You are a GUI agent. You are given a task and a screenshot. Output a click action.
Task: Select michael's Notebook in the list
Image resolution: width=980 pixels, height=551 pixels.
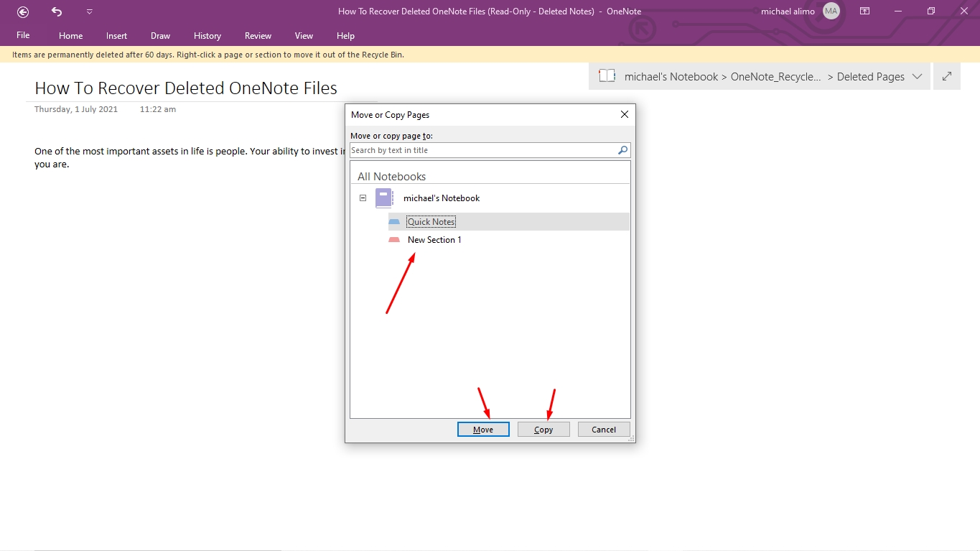click(x=442, y=198)
